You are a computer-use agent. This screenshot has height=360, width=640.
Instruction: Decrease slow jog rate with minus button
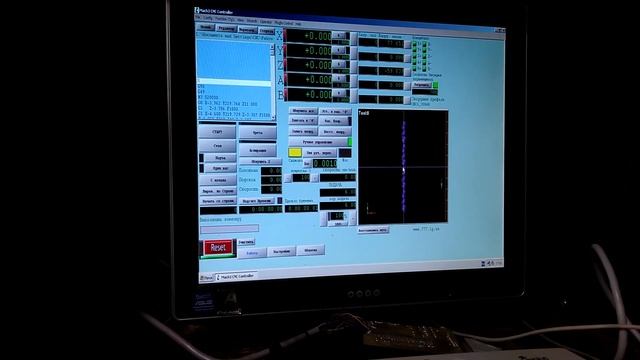tap(288, 178)
